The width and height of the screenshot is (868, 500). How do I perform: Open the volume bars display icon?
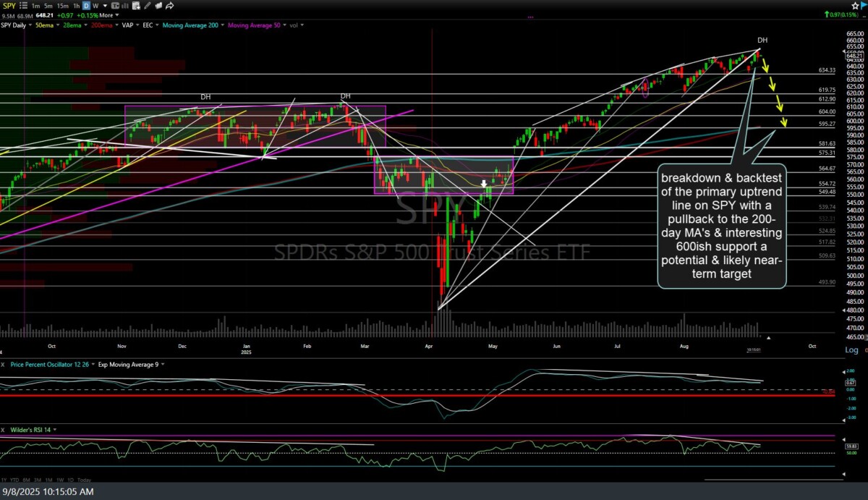point(124,5)
